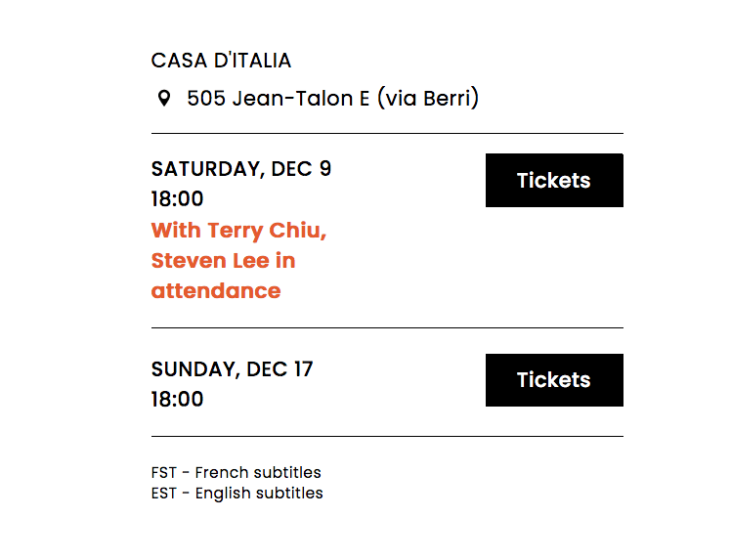The height and width of the screenshot is (560, 731).
Task: Click the 18:00 time under Saturday
Action: (177, 199)
